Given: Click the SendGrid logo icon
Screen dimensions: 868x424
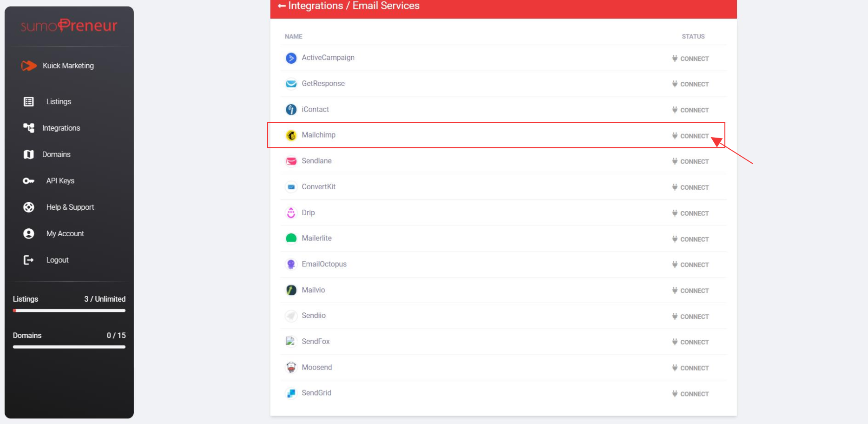Looking at the screenshot, I should tap(291, 393).
